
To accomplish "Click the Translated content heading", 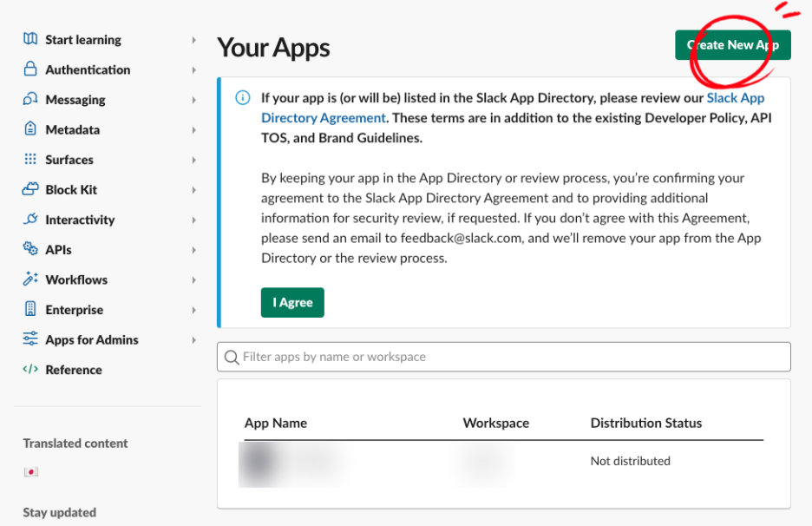I will pos(75,444).
